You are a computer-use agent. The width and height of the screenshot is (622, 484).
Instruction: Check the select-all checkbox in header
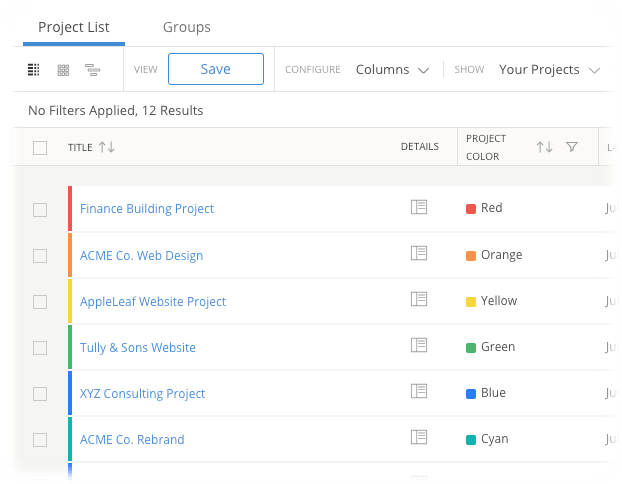coord(40,148)
